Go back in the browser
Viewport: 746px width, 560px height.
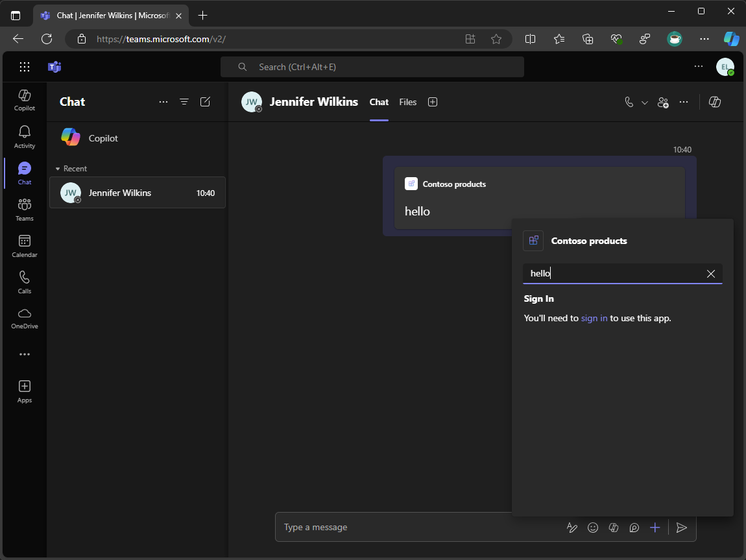click(x=18, y=39)
